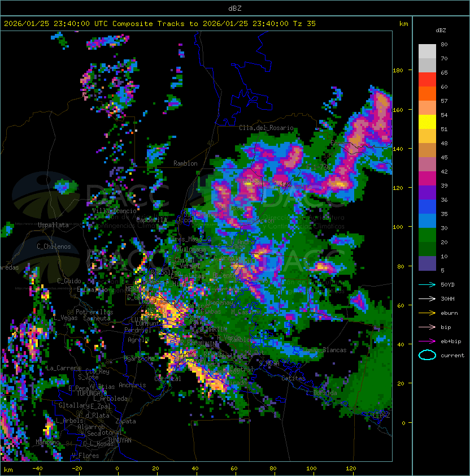This screenshot has height=476, width=470.
Task: Click the 'dBZ' heading above the color scale
Action: click(x=441, y=31)
